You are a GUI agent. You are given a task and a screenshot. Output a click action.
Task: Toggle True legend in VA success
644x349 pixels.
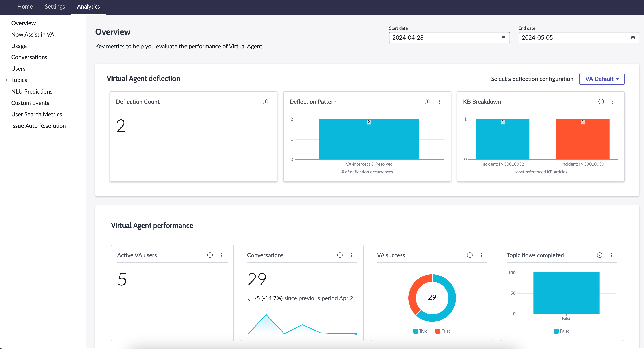click(x=420, y=331)
